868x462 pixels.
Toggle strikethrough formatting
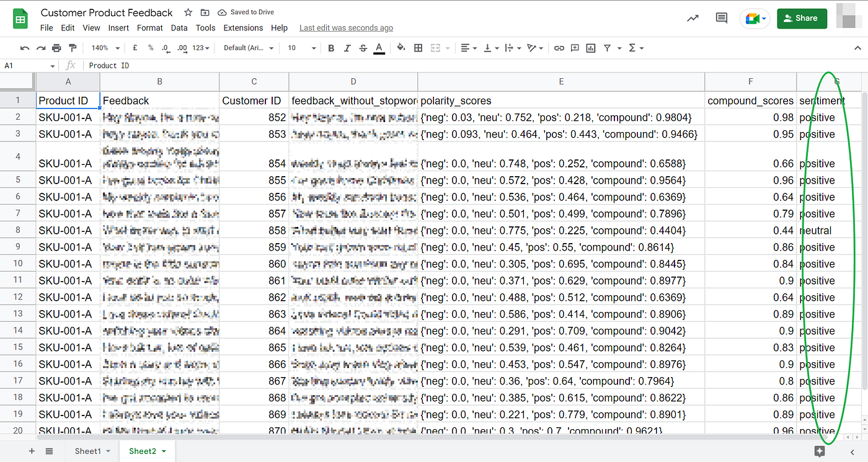coord(363,48)
